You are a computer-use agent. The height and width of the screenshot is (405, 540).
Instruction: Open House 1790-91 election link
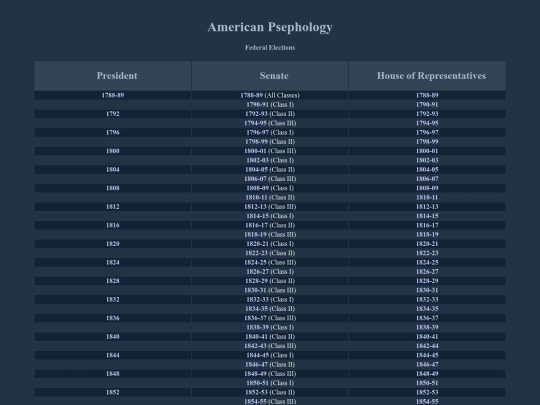[x=427, y=105]
